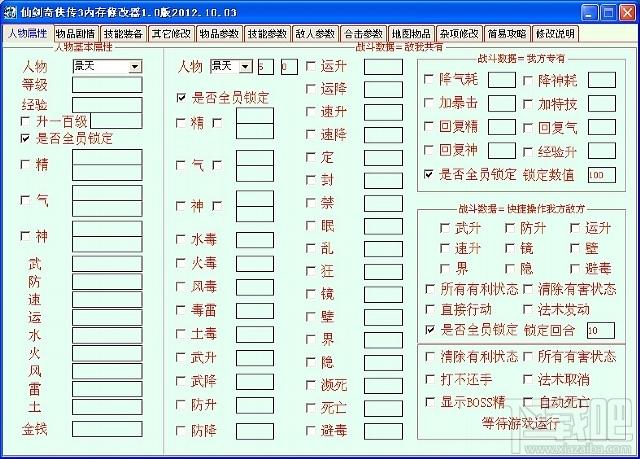Enable the 回复精 checkbox

pos(429,126)
